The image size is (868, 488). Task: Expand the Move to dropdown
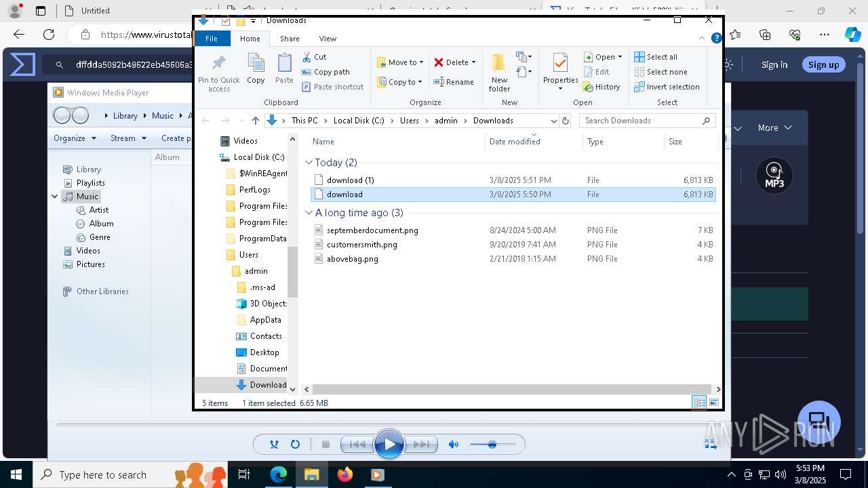[x=421, y=62]
